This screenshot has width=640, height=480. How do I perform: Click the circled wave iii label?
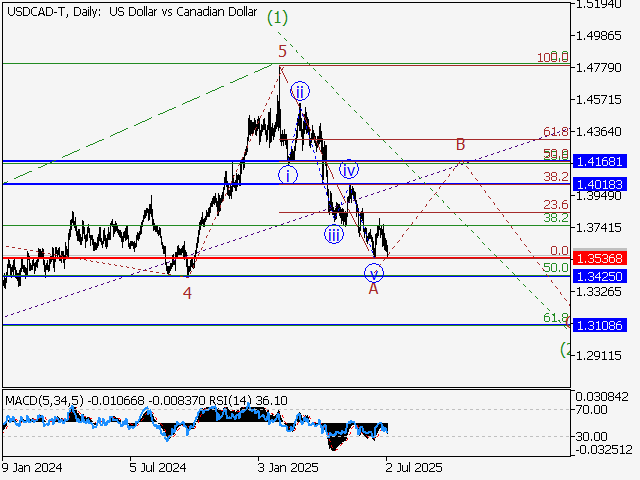pyautogui.click(x=333, y=235)
